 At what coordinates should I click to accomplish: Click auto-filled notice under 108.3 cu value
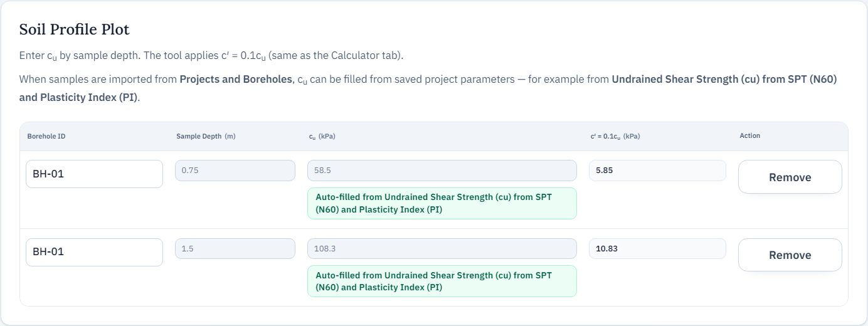442,281
